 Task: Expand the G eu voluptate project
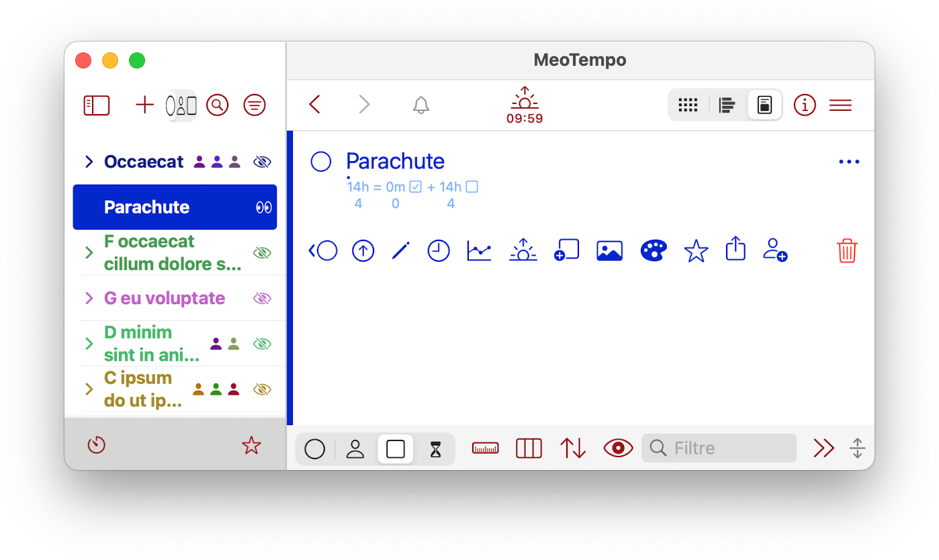click(89, 298)
